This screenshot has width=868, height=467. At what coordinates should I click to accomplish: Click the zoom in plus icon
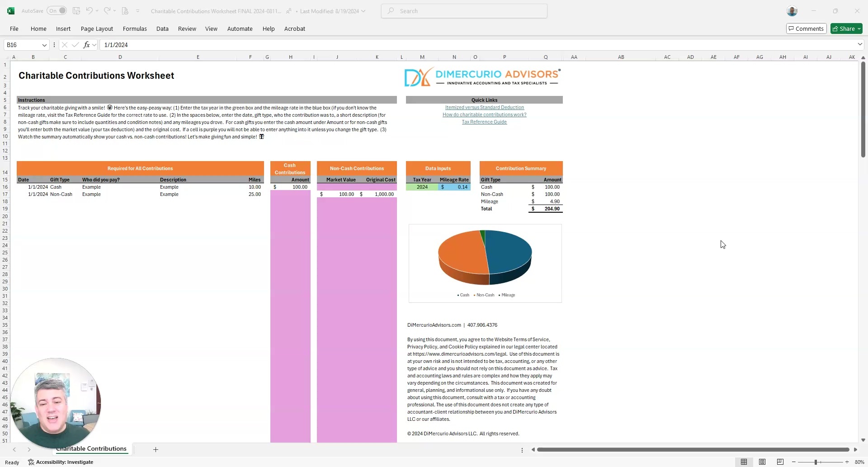847,462
